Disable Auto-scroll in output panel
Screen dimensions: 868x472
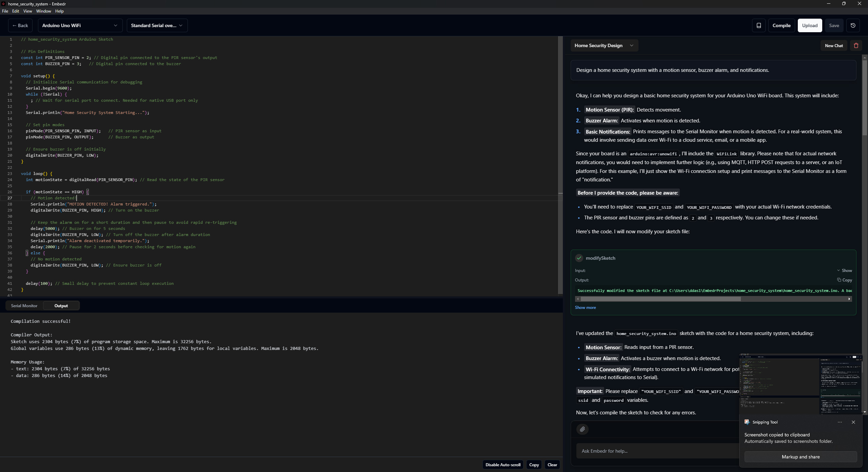503,465
